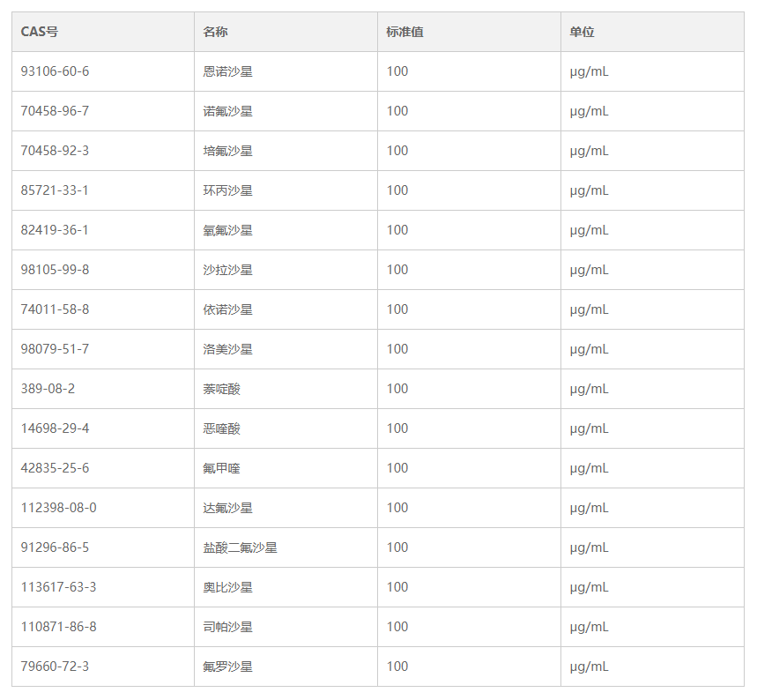Select the 氟甲喹 name cell
Screen dimensions: 757x700
(221, 468)
